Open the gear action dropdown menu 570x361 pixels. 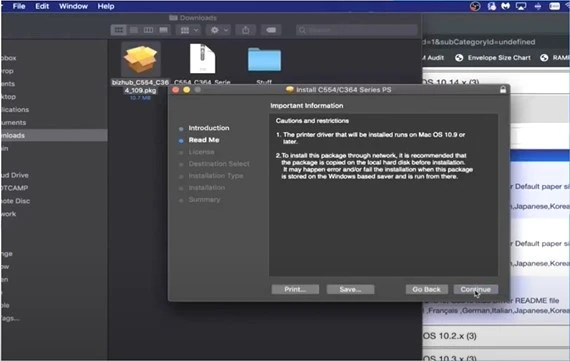[x=218, y=30]
